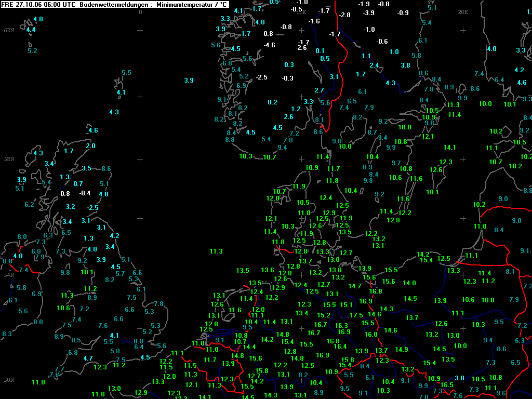This screenshot has width=532, height=399.
Task: Click the '5.0' reading in southern England
Action: tap(115, 351)
